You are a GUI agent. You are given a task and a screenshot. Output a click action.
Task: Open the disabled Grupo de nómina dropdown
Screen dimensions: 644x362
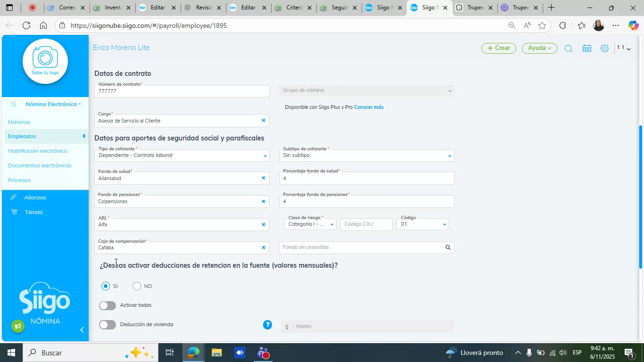click(367, 90)
